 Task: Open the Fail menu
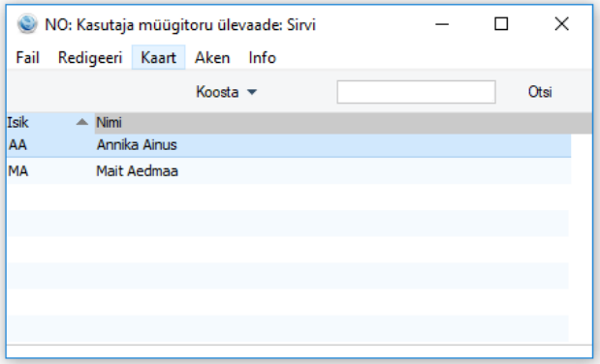27,58
